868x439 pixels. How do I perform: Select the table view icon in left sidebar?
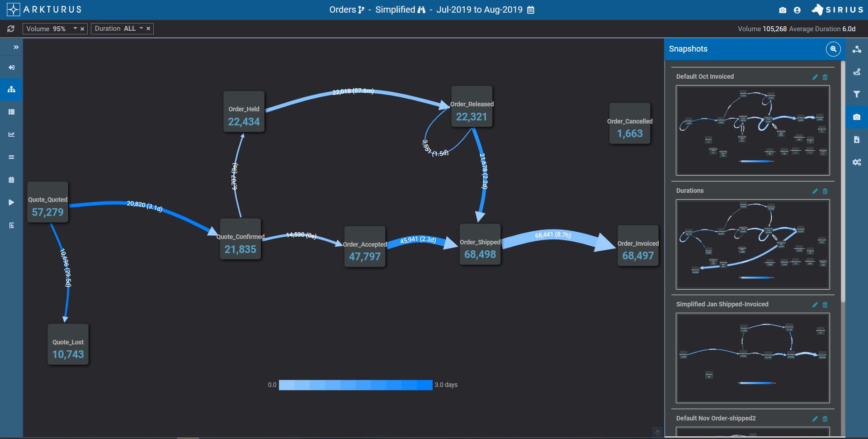[x=11, y=112]
